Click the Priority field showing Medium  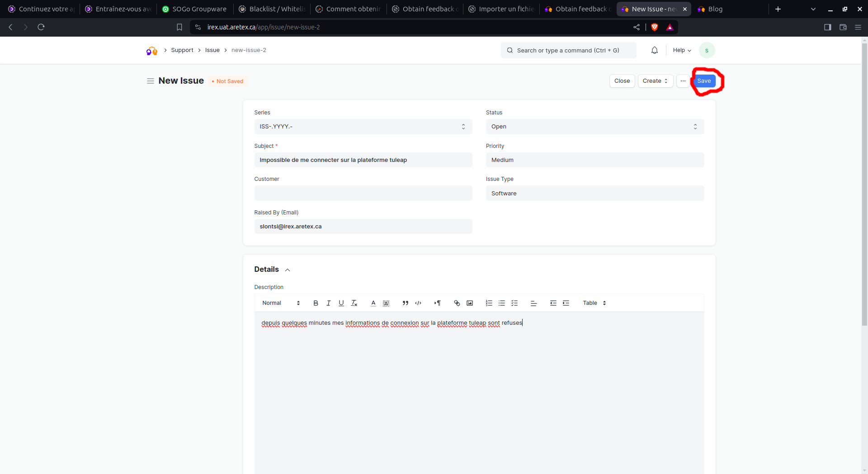pos(595,160)
